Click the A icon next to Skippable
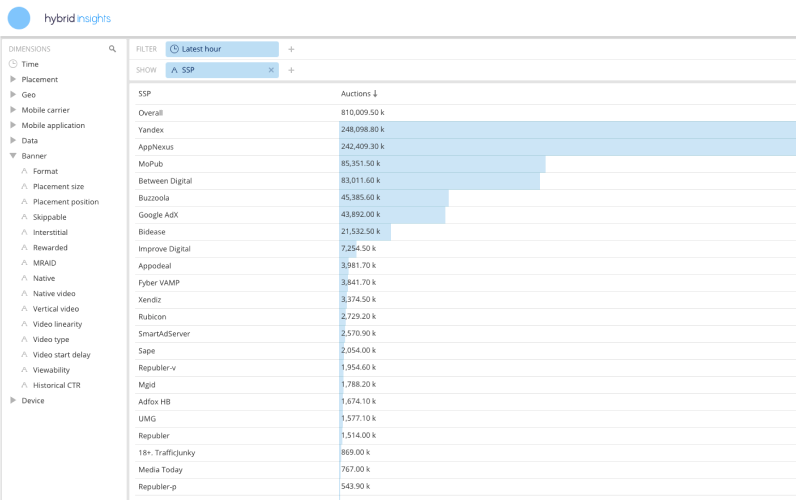 24,217
